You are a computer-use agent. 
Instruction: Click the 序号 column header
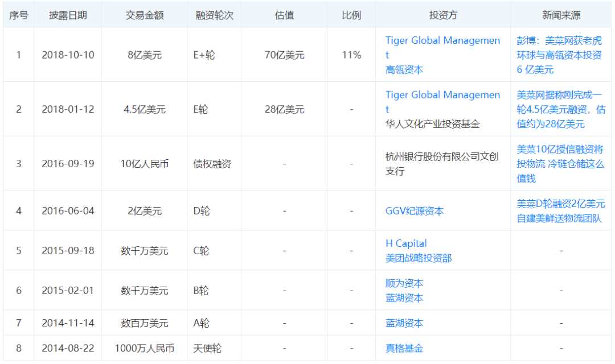(18, 15)
